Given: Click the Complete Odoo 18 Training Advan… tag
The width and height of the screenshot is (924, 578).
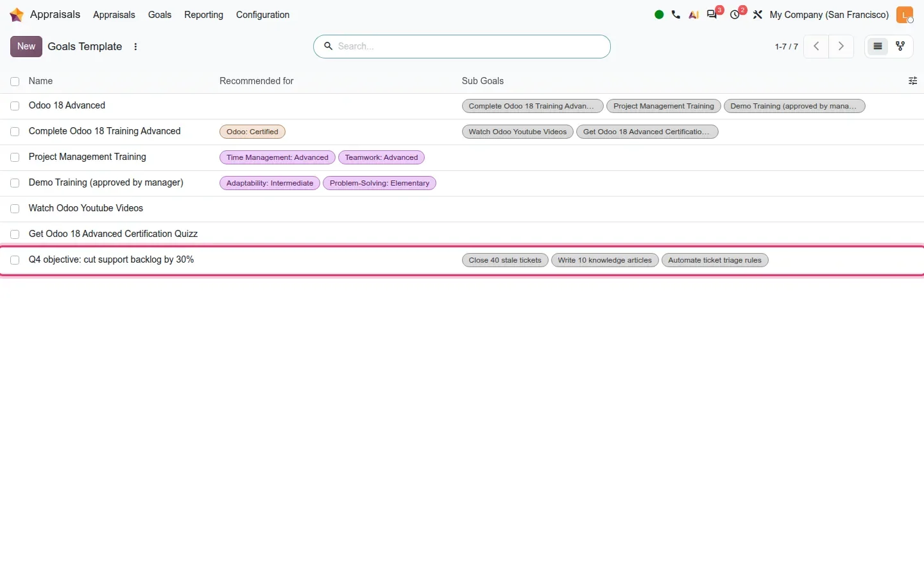Looking at the screenshot, I should (533, 106).
